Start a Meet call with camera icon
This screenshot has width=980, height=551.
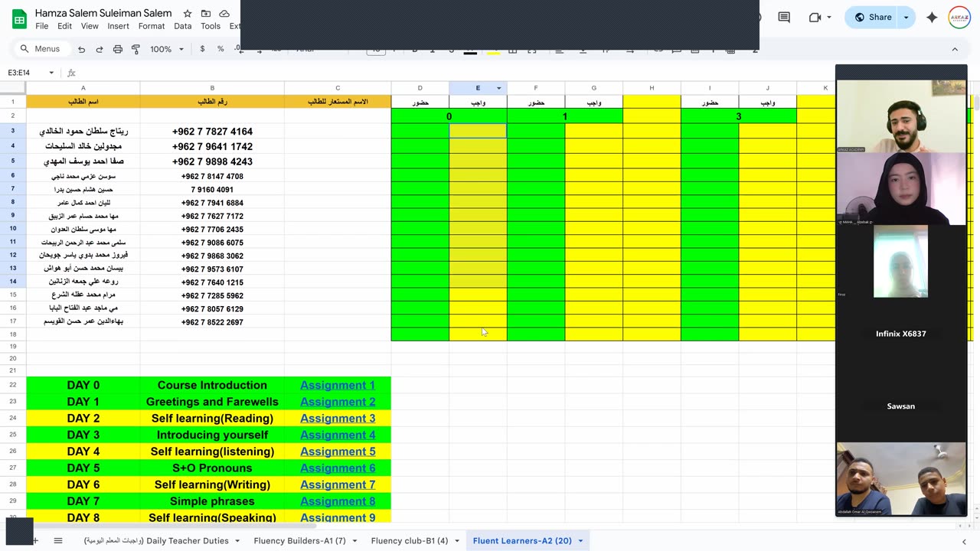point(815,17)
